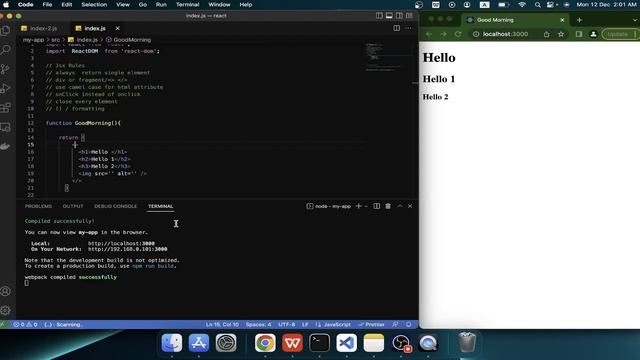
Task: Open Finder from the dock
Action: (172, 342)
